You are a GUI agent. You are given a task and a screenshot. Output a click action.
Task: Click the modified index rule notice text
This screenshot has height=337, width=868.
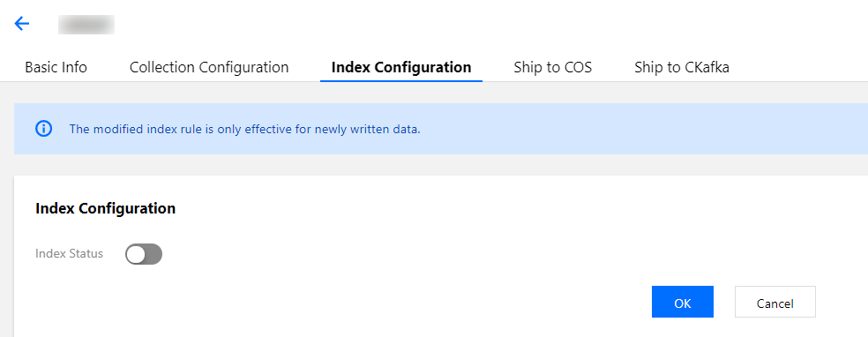244,130
